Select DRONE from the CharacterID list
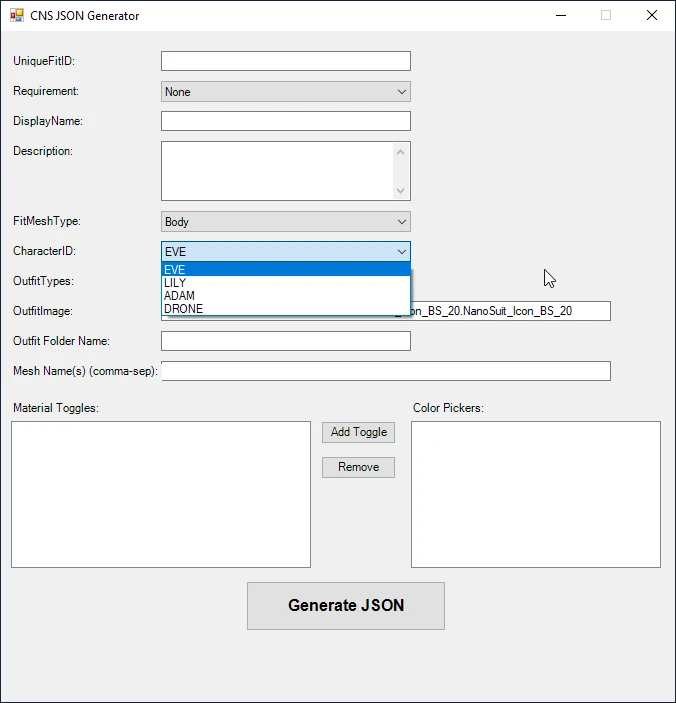This screenshot has height=703, width=676. point(285,309)
